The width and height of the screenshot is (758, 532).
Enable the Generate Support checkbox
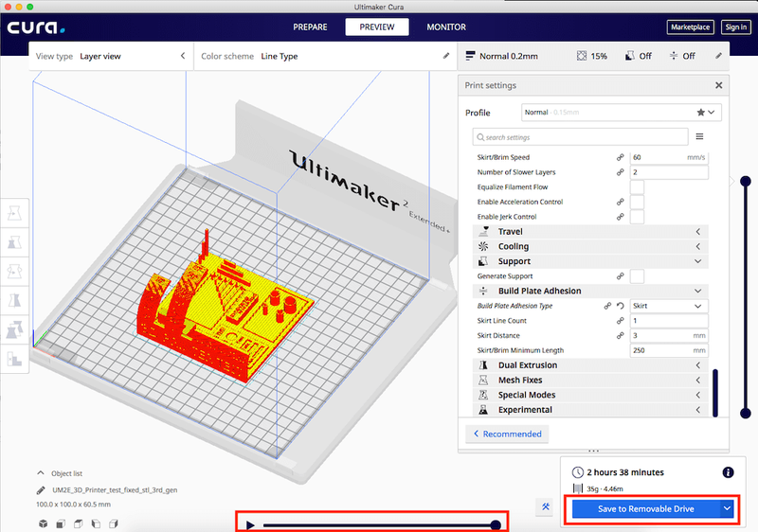[637, 276]
